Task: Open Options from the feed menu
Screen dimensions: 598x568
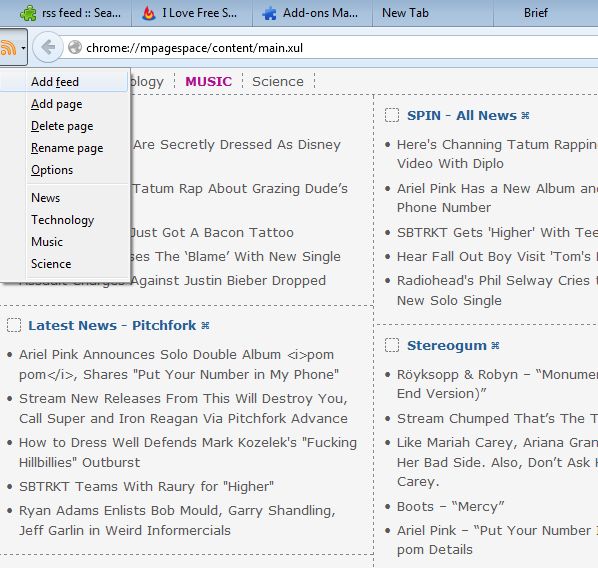Action: [52, 170]
